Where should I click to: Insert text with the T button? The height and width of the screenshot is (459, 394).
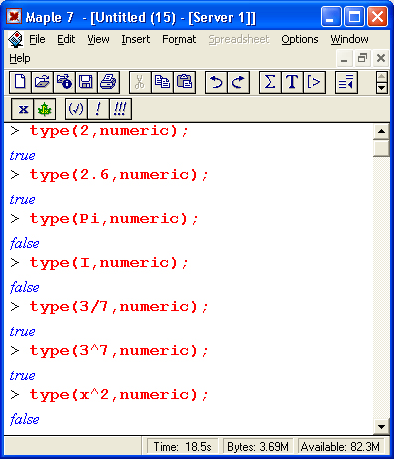[x=292, y=82]
